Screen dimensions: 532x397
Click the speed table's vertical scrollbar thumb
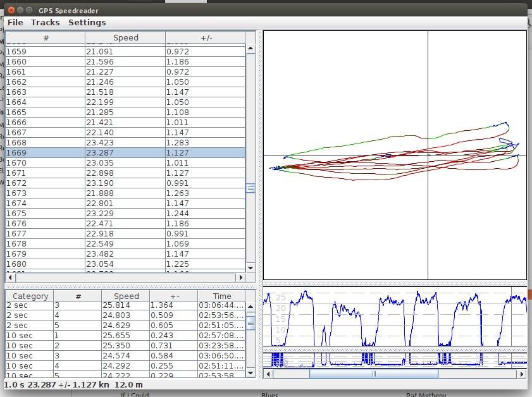251,188
